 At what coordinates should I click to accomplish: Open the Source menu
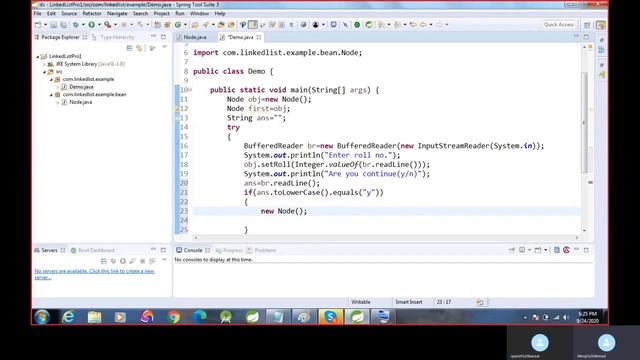coord(69,13)
